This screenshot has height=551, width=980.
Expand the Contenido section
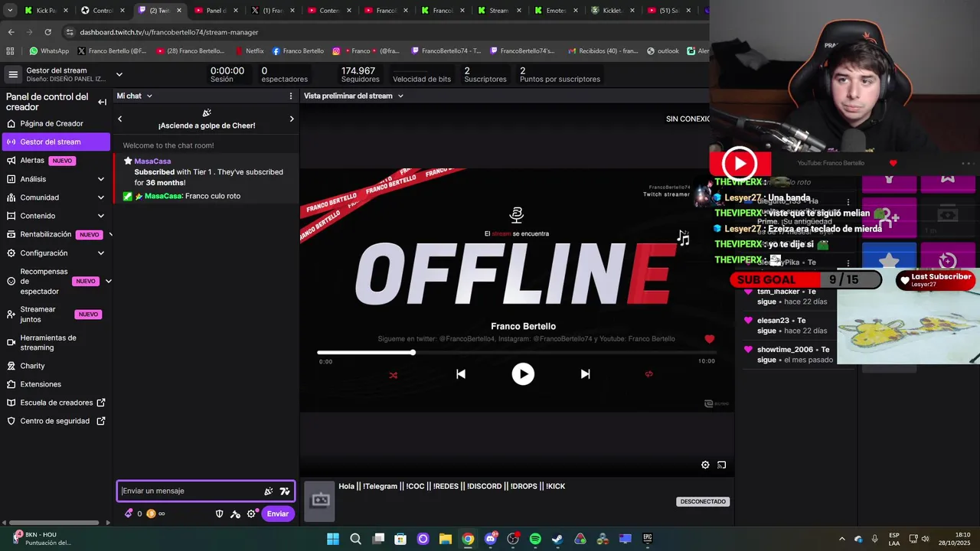coord(101,216)
